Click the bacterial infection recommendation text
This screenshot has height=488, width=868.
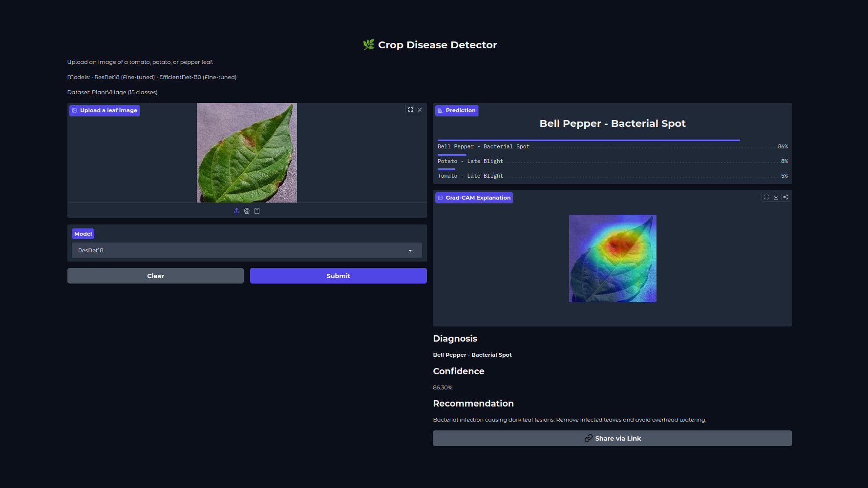pyautogui.click(x=570, y=420)
